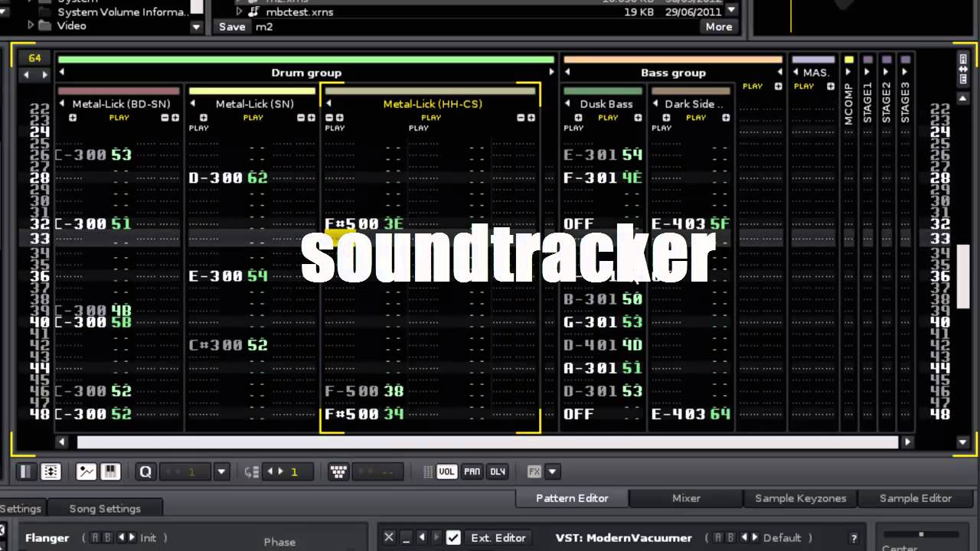Remove Metal-Lick (SN) column with minus icon
This screenshot has height=551, width=980.
301,117
